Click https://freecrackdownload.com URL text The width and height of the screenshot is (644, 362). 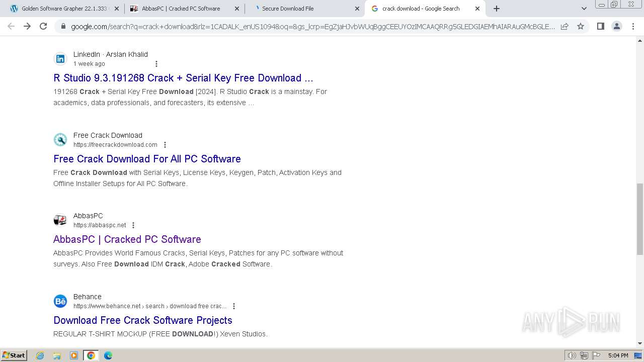click(115, 145)
